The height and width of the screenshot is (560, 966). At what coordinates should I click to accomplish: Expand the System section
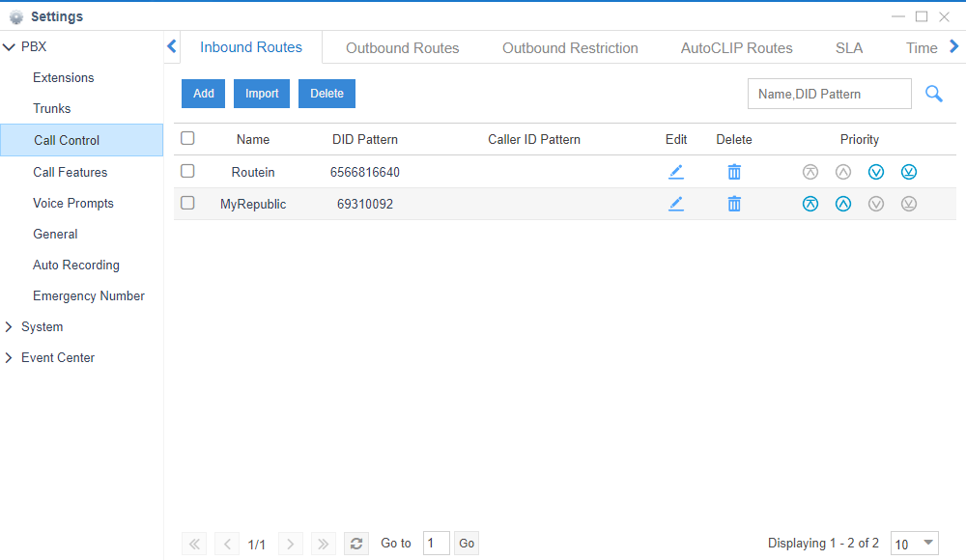coord(10,326)
